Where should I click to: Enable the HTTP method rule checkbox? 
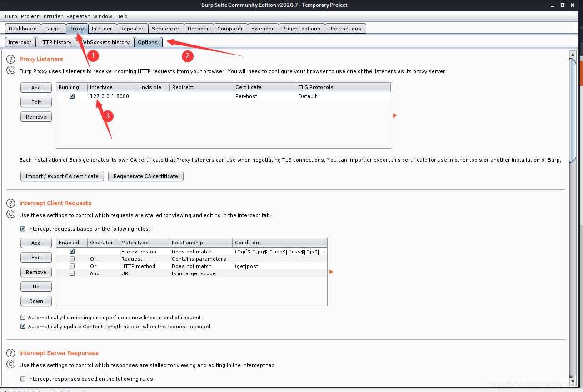(x=72, y=266)
